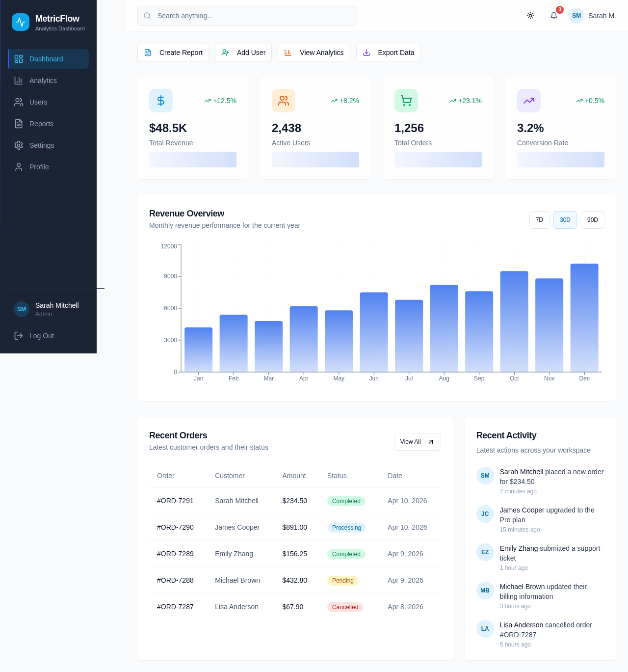
Task: Select the 30D time range
Action: 565,220
